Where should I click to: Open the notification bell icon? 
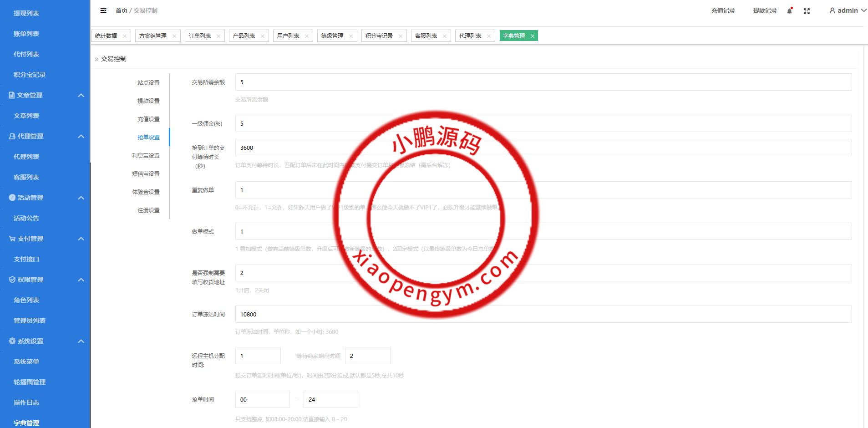tap(790, 11)
